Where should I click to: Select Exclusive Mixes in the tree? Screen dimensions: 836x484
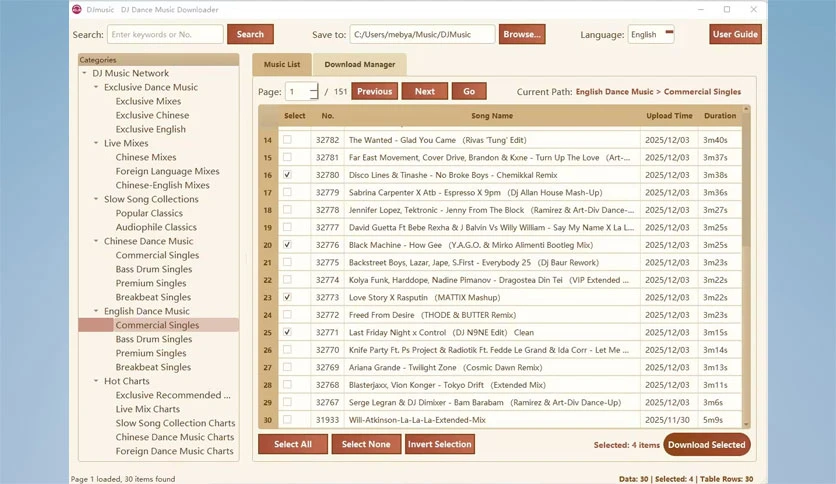[148, 101]
